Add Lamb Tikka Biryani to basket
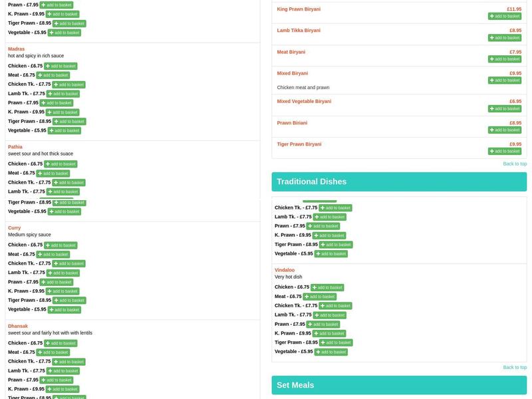532x399 pixels. coord(504,38)
